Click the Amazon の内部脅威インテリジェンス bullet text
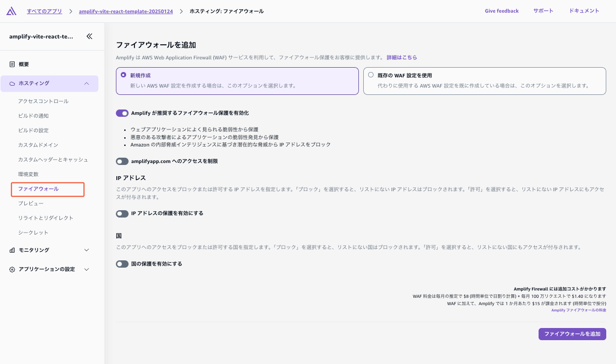The width and height of the screenshot is (616, 364). 230,145
